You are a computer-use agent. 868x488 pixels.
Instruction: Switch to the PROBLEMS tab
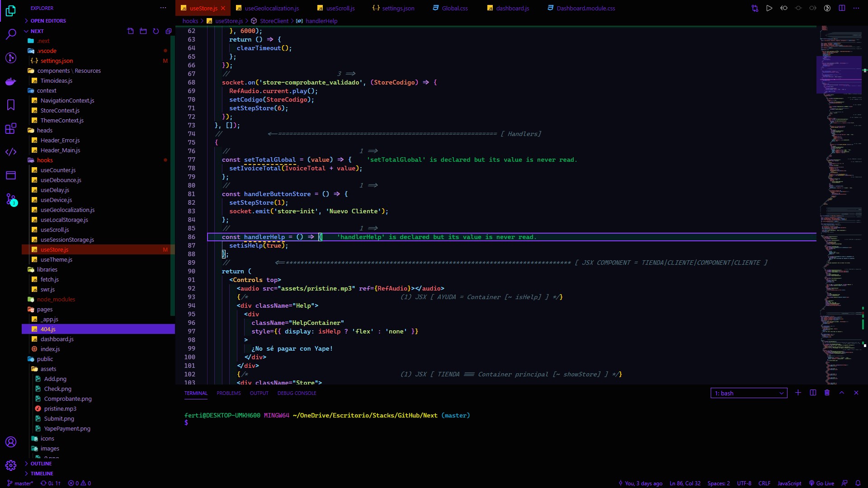228,393
